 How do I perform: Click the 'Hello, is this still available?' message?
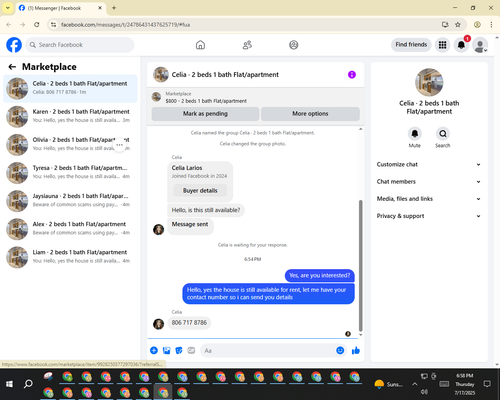[206, 210]
